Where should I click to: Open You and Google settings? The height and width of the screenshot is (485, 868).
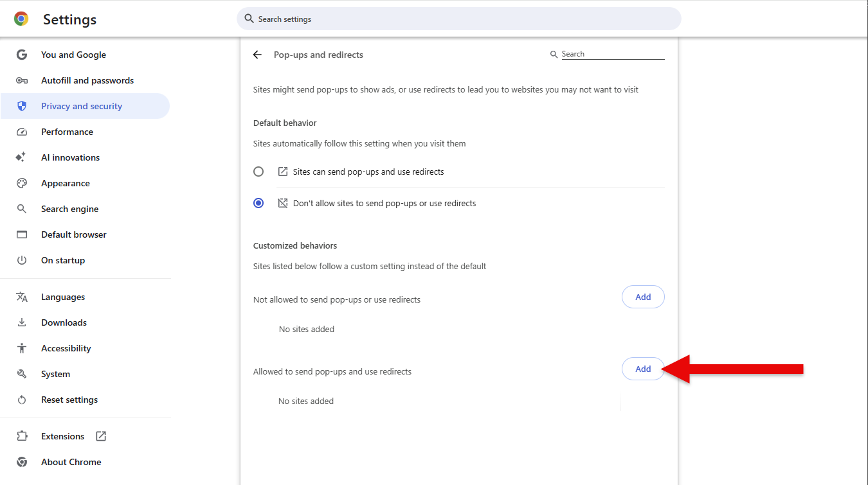(x=73, y=55)
